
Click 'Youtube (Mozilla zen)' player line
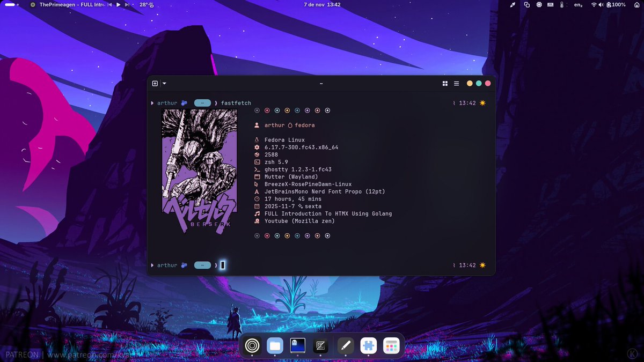299,221
